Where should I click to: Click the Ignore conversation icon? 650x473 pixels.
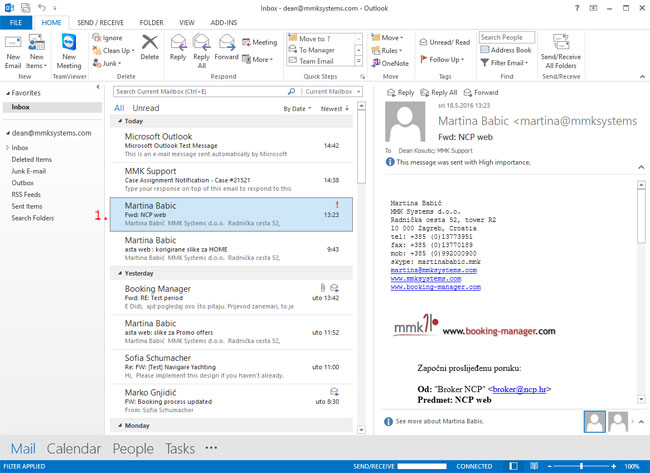point(97,38)
